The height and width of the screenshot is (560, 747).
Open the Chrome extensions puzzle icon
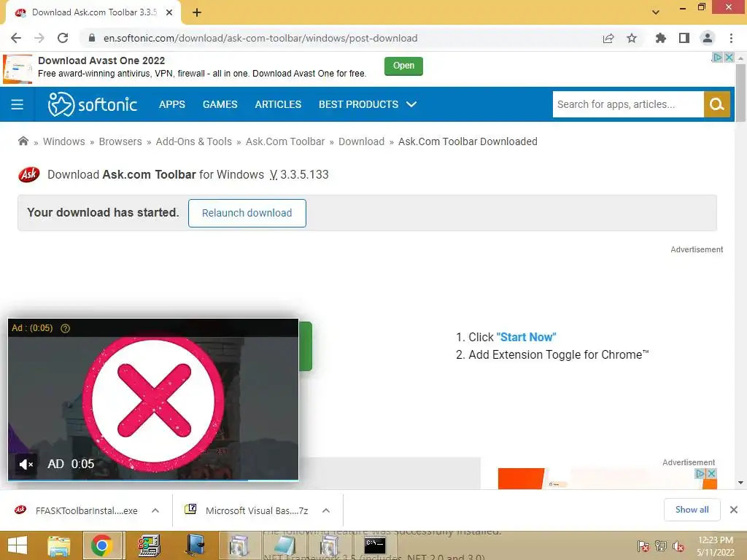(x=660, y=38)
